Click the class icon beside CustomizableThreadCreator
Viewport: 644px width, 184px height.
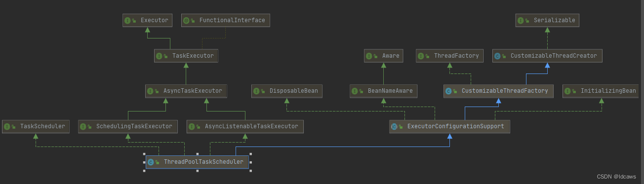[498, 56]
